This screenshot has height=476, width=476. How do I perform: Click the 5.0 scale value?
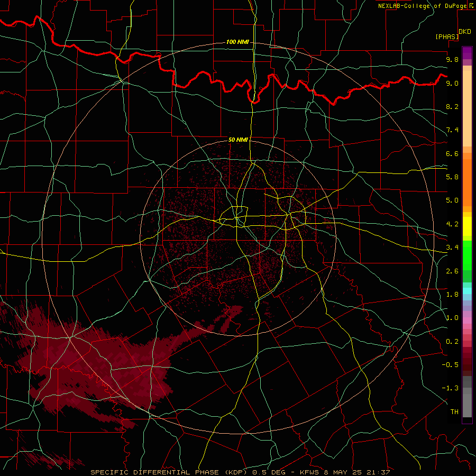coord(452,200)
